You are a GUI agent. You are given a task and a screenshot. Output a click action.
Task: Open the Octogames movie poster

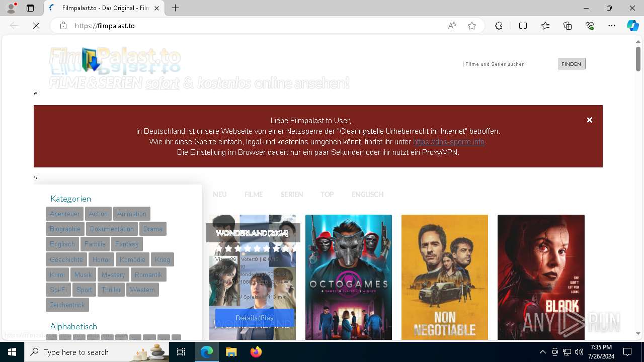(349, 277)
